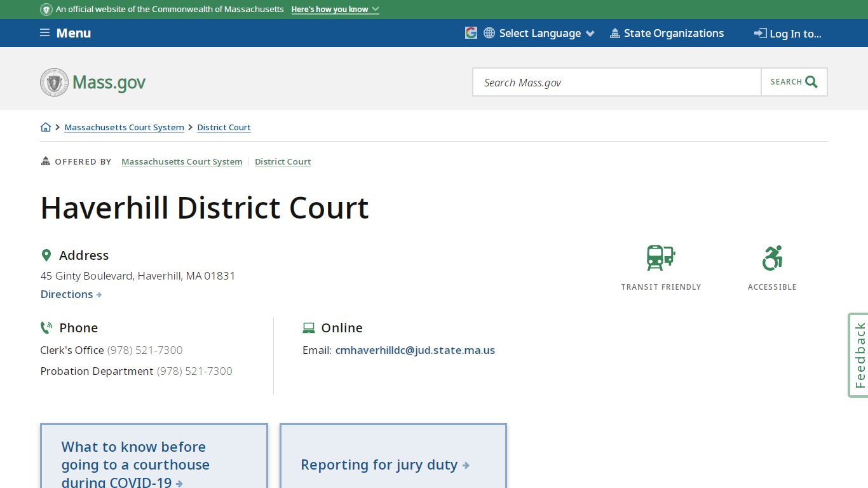The image size is (868, 488).
Task: Email cmhaverhilldc@jud.state.ma.us
Action: coord(415,350)
